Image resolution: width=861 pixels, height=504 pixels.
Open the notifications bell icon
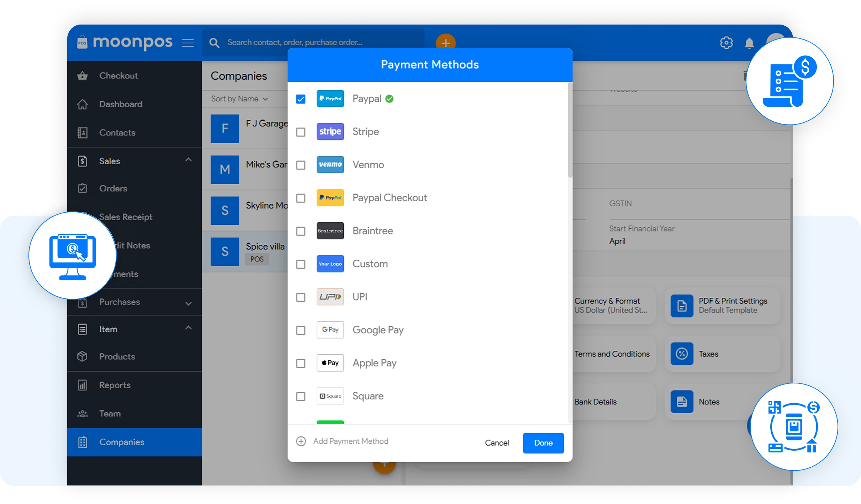[x=749, y=43]
